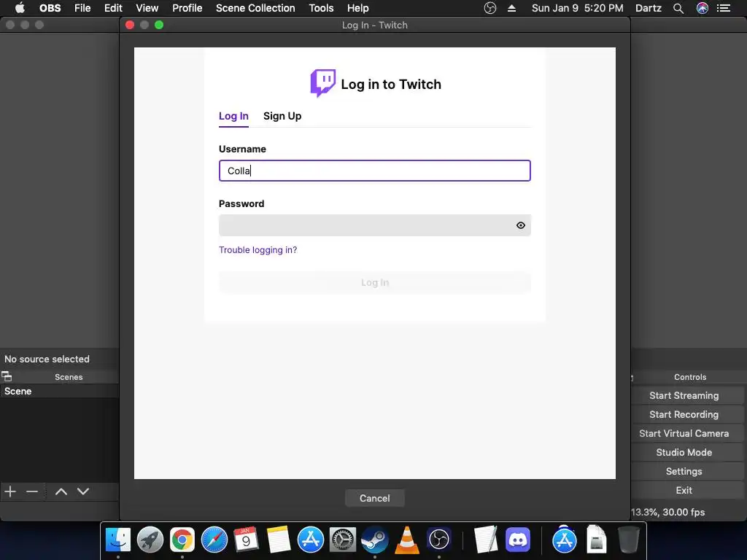The image size is (747, 560).
Task: Open Notification Center list icon
Action: click(724, 8)
